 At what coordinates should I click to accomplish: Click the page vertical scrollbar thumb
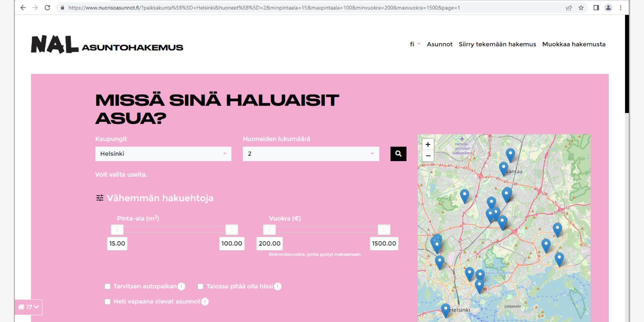pos(627,64)
